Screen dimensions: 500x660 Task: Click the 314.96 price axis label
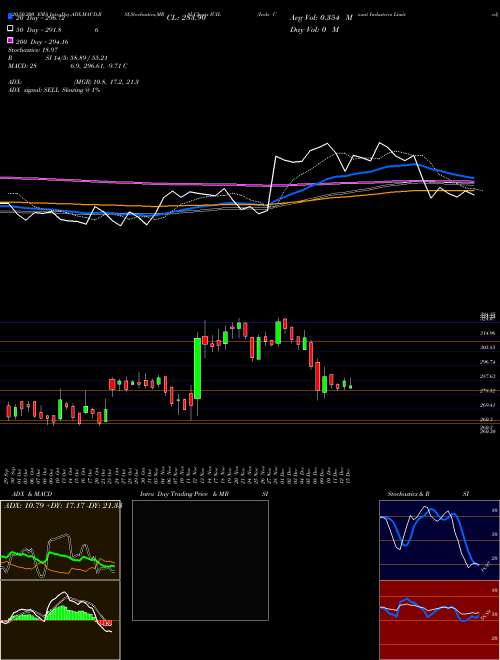tap(487, 333)
